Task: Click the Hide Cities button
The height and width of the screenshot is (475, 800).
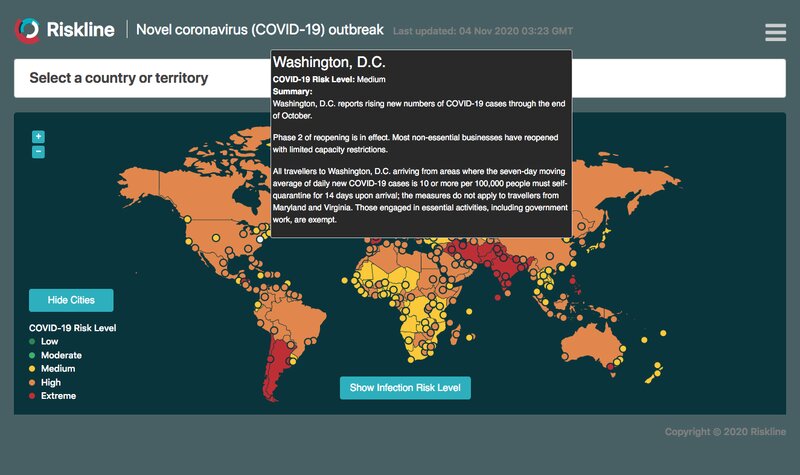Action: click(71, 300)
